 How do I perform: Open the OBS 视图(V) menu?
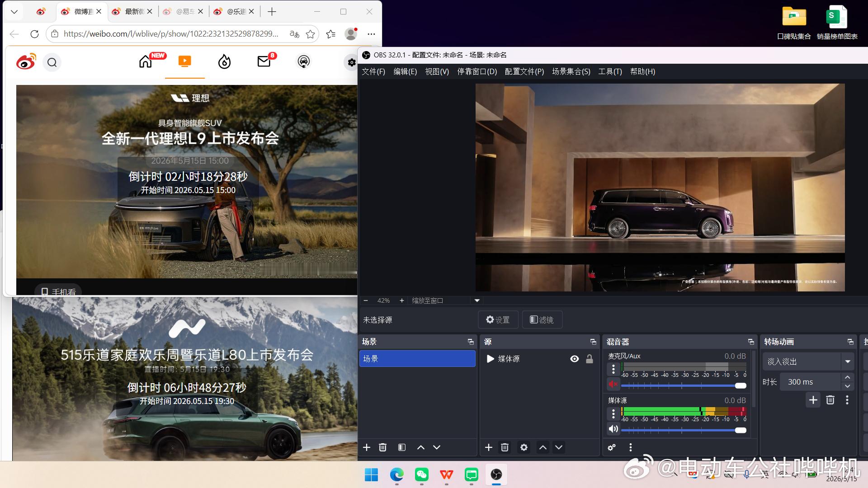[437, 71]
